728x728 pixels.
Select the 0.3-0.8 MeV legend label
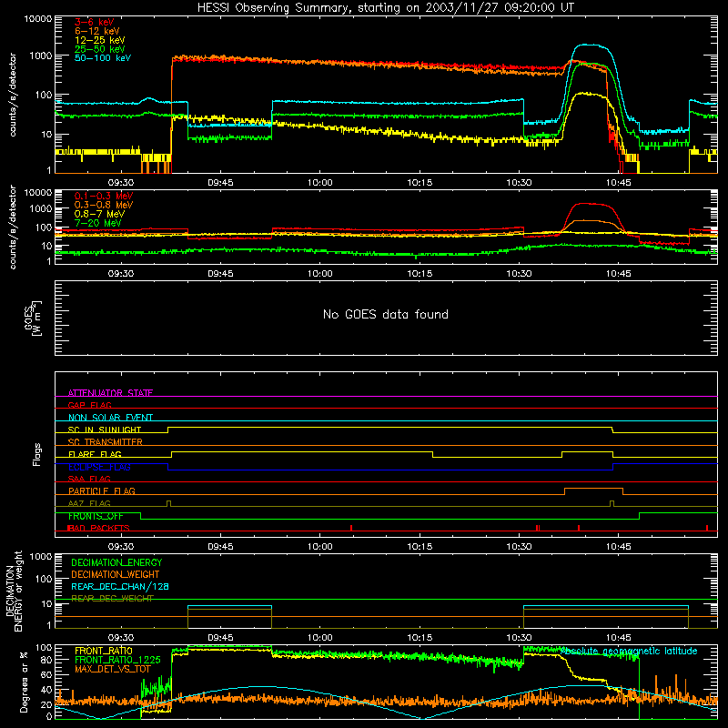[x=104, y=205]
